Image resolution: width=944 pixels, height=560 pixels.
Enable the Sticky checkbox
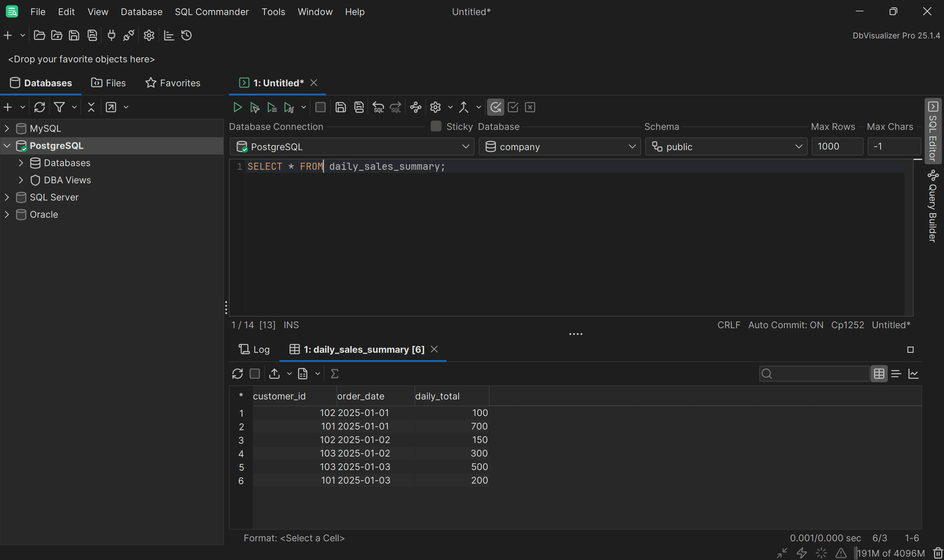pyautogui.click(x=436, y=126)
